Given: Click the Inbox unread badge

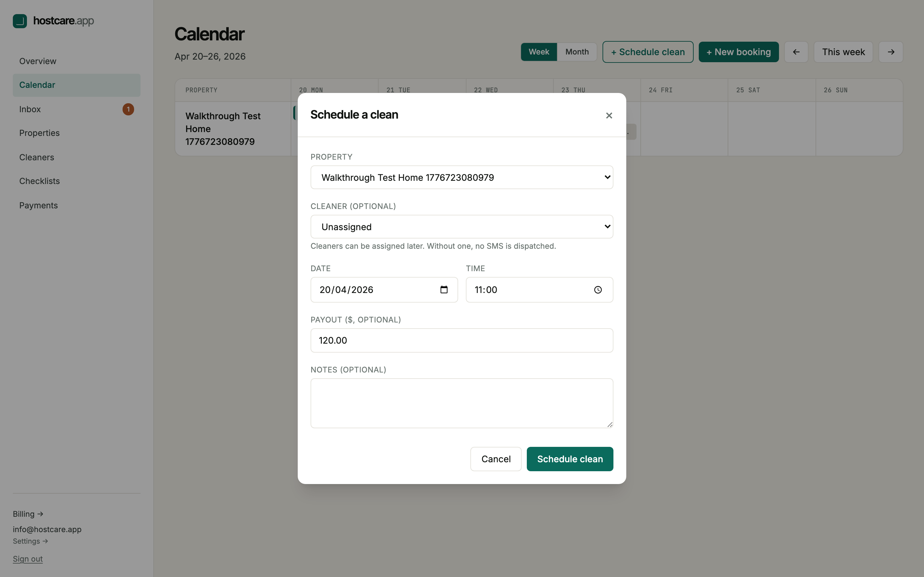Looking at the screenshot, I should tap(128, 110).
